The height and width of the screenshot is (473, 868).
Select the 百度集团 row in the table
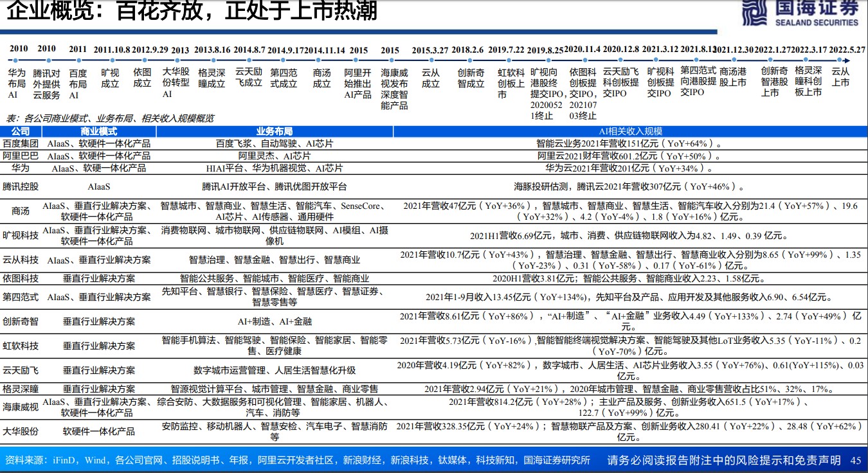21,143
